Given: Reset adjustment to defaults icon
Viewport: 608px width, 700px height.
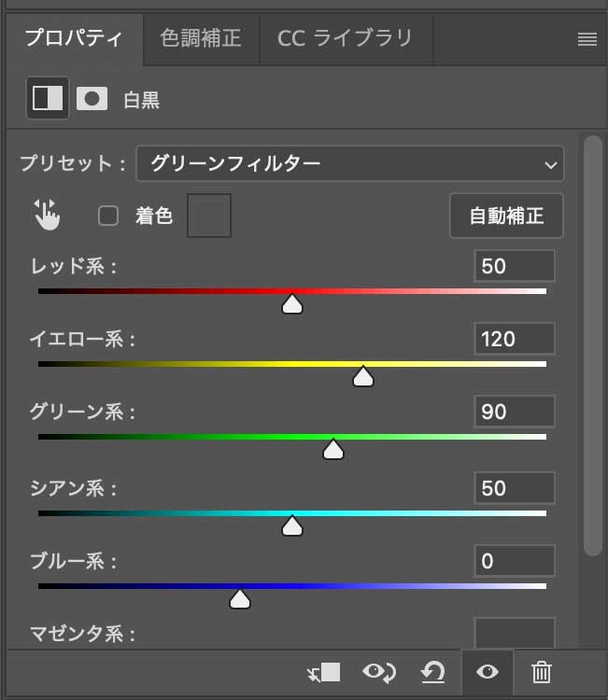Looking at the screenshot, I should click(432, 672).
